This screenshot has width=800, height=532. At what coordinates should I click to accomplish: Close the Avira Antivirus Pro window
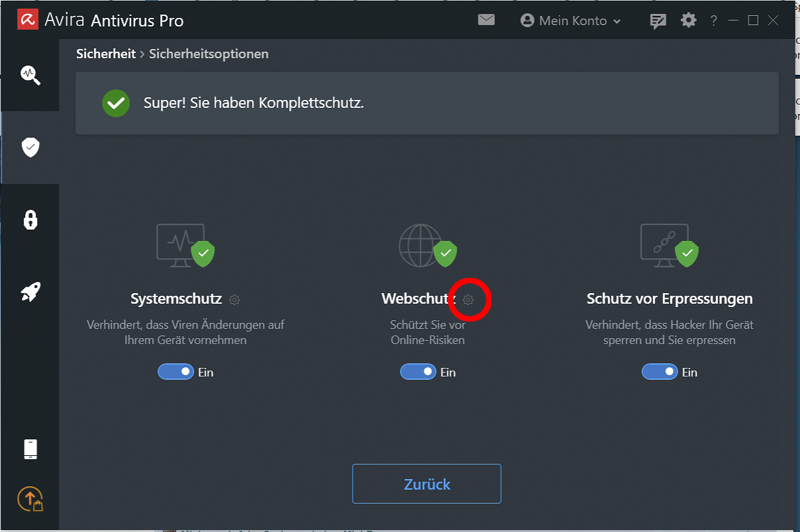(773, 21)
